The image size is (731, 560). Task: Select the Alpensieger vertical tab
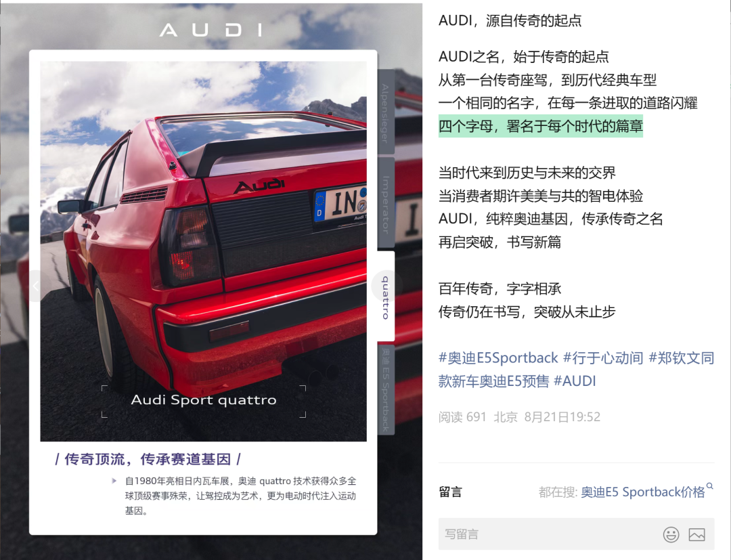386,112
